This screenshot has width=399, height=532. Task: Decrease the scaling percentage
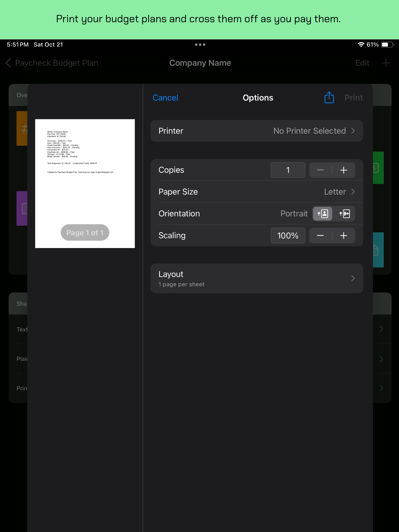[x=320, y=235]
